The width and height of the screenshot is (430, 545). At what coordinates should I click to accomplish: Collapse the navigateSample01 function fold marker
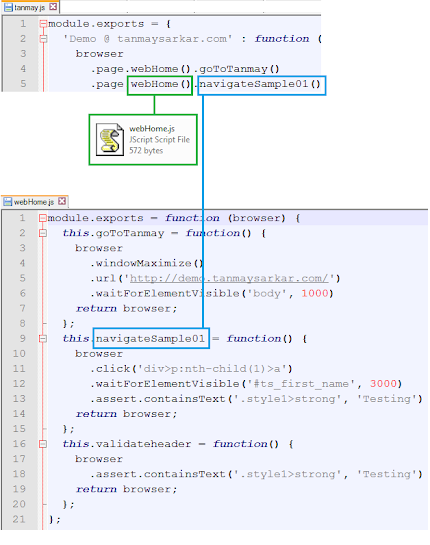(x=43, y=338)
